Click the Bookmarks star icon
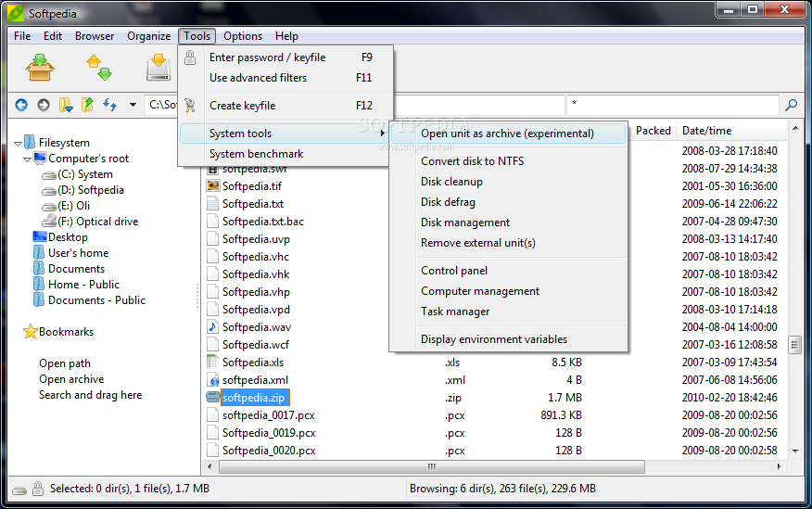 tap(30, 331)
